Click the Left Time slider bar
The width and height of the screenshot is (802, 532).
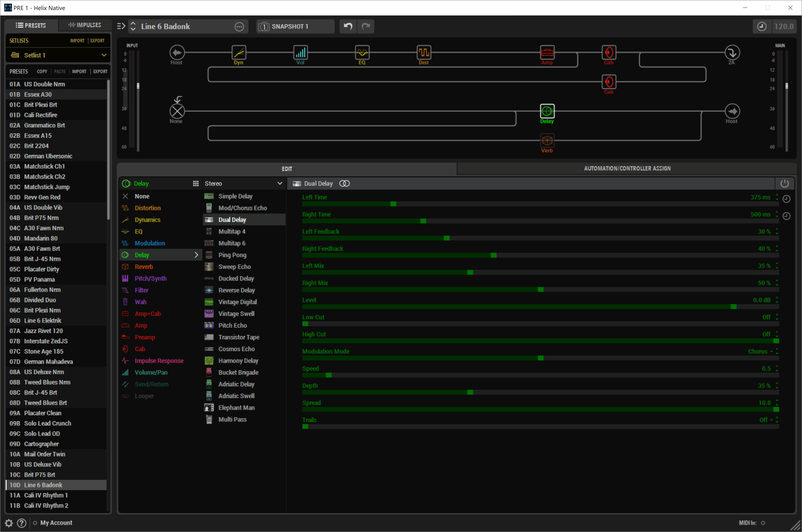tap(540, 204)
